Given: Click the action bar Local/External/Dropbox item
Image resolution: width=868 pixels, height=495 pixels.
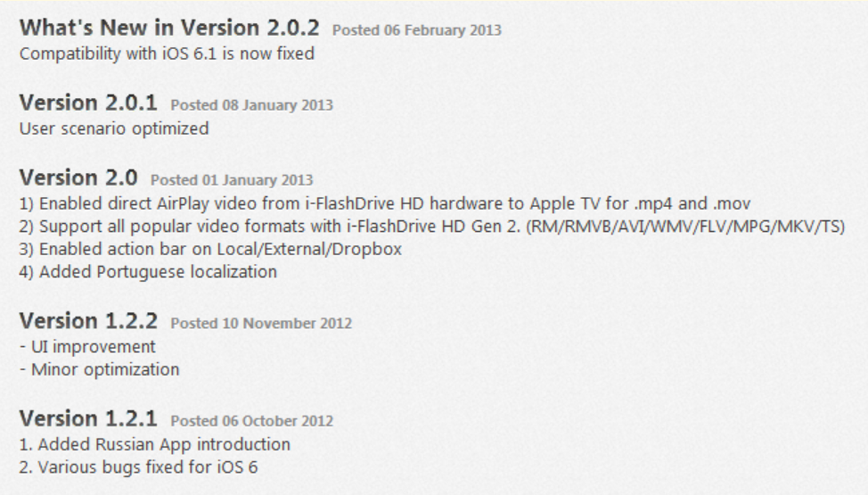Looking at the screenshot, I should [x=210, y=250].
